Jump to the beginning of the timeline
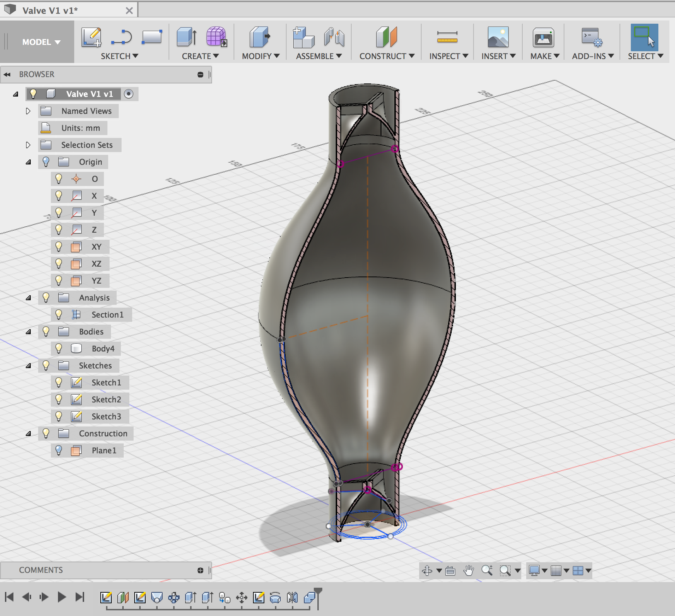This screenshot has height=616, width=675. tap(10, 597)
